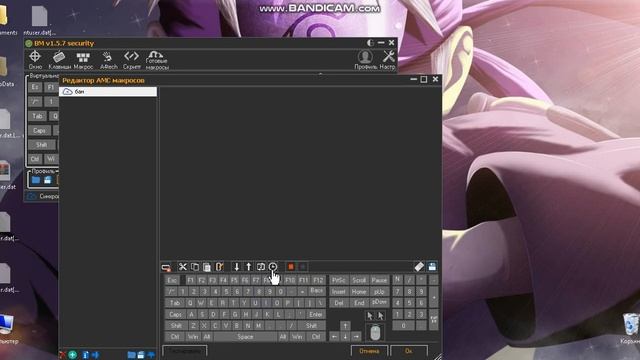Open the Профиль icon in BM window

click(x=365, y=60)
